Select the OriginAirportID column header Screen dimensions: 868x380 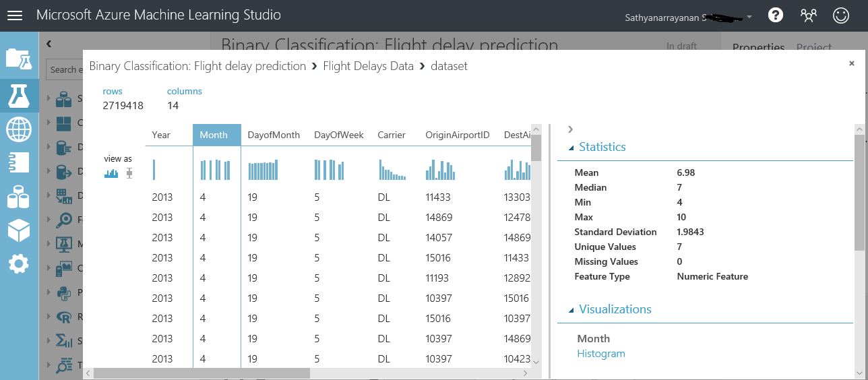pos(457,135)
